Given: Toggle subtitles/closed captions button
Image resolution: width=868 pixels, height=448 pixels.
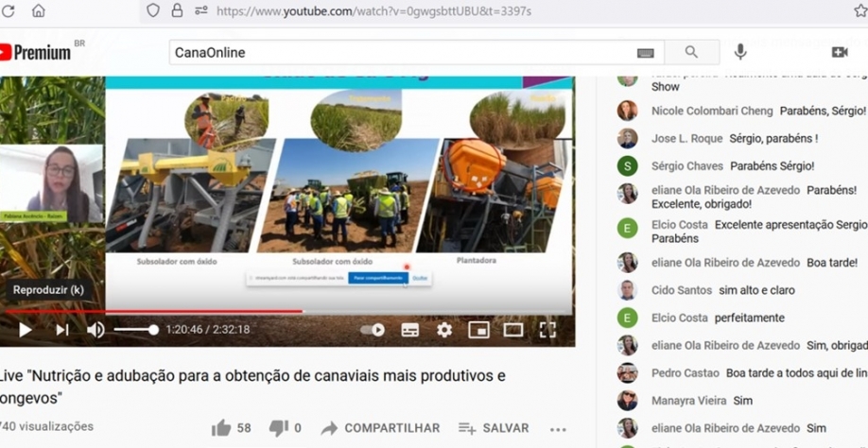Looking at the screenshot, I should pos(409,330).
